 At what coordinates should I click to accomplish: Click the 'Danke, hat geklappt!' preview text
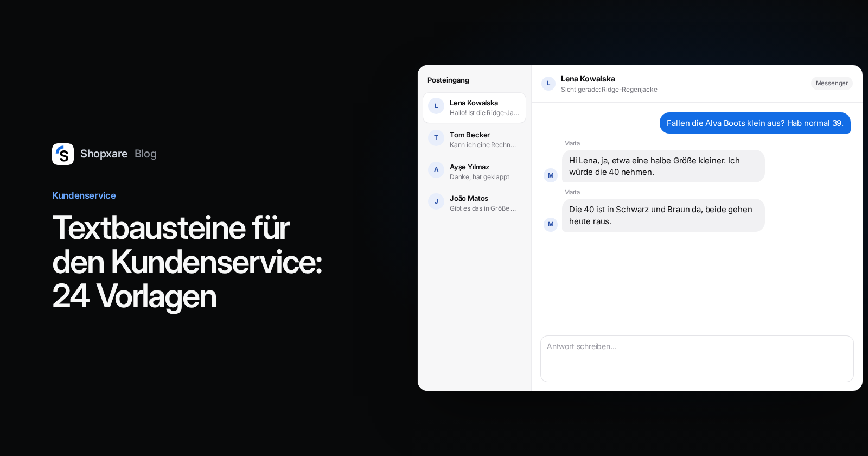pyautogui.click(x=480, y=177)
